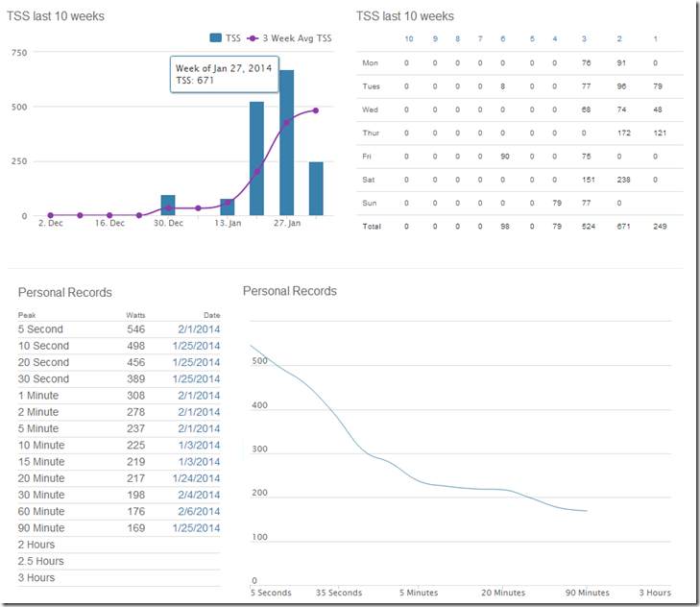Open week 1 column header link

point(656,38)
